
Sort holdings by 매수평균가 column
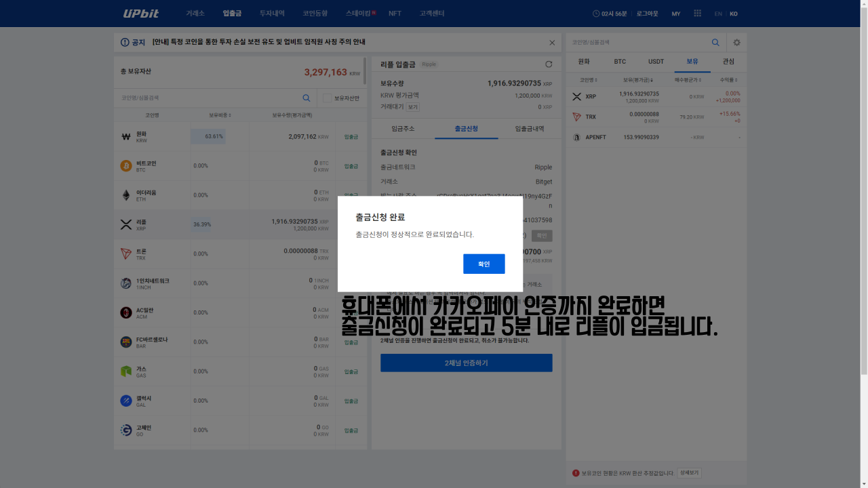point(689,80)
